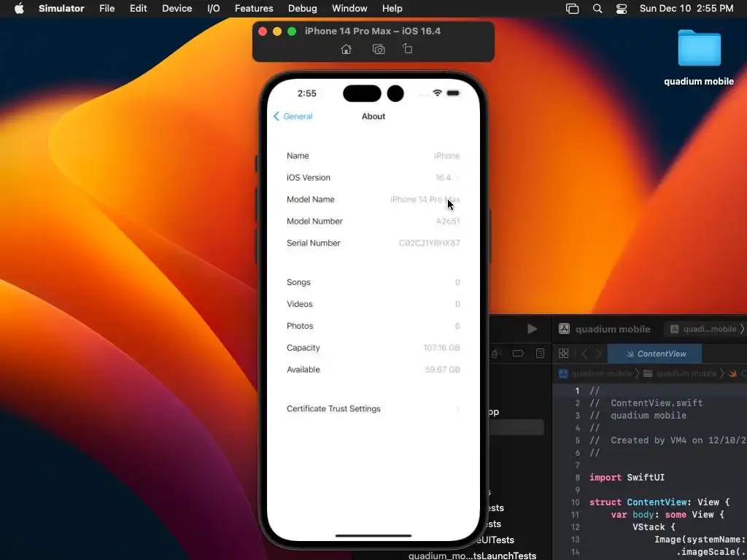Viewport: 747px width, 560px height.
Task: Open the Apple menu
Action: (x=19, y=8)
